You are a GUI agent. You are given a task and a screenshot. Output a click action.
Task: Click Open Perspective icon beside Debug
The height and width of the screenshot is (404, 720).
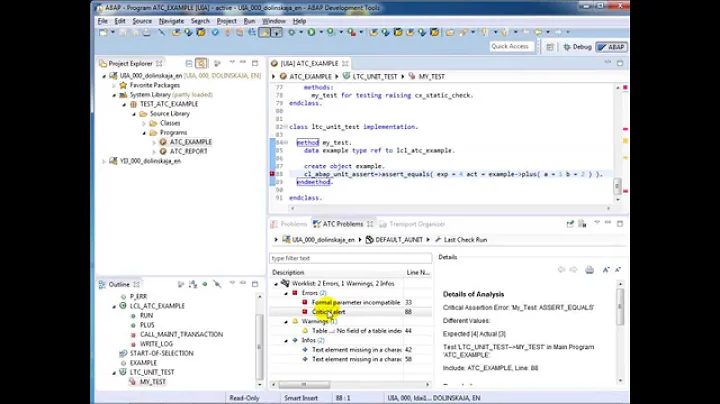(x=550, y=47)
